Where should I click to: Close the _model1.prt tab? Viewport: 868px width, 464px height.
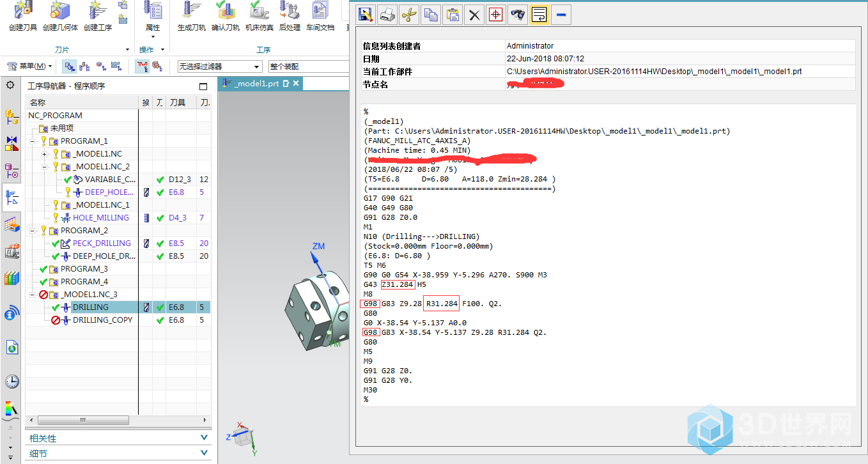pos(296,84)
